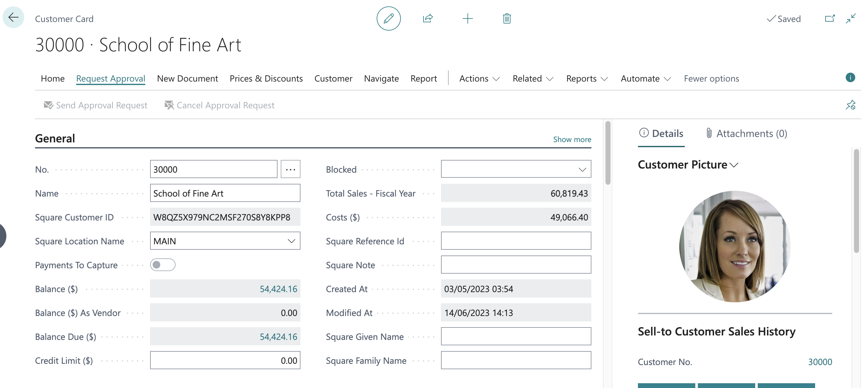The image size is (868, 388).
Task: Collapse the Customer Picture section
Action: pos(688,165)
